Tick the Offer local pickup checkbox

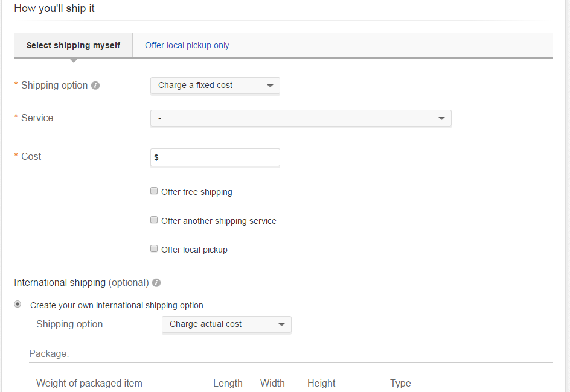(154, 249)
